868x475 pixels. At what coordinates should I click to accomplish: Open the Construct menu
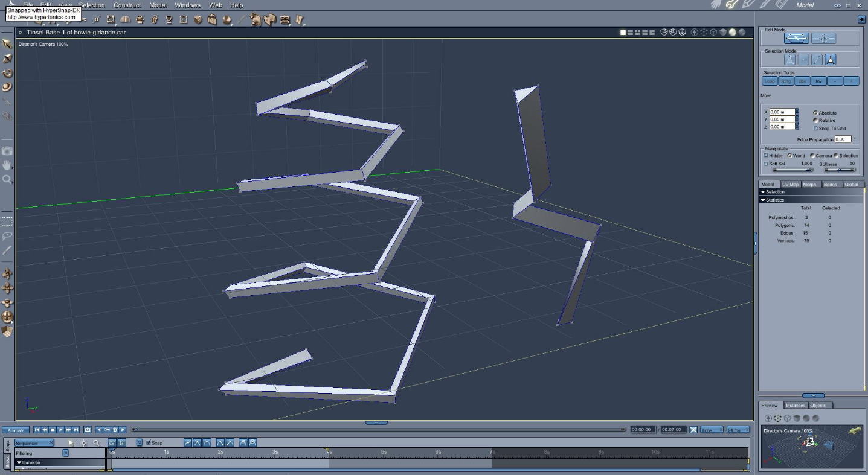pyautogui.click(x=127, y=5)
